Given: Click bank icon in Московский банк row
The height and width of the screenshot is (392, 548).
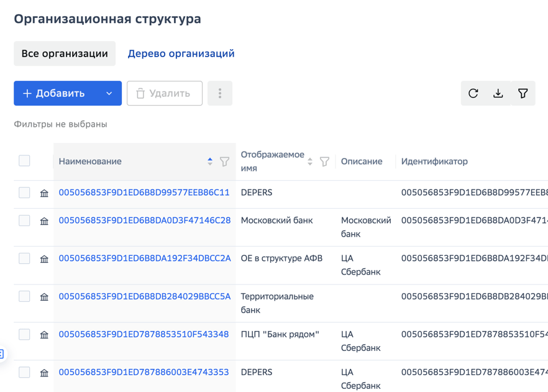Looking at the screenshot, I should coord(44,221).
